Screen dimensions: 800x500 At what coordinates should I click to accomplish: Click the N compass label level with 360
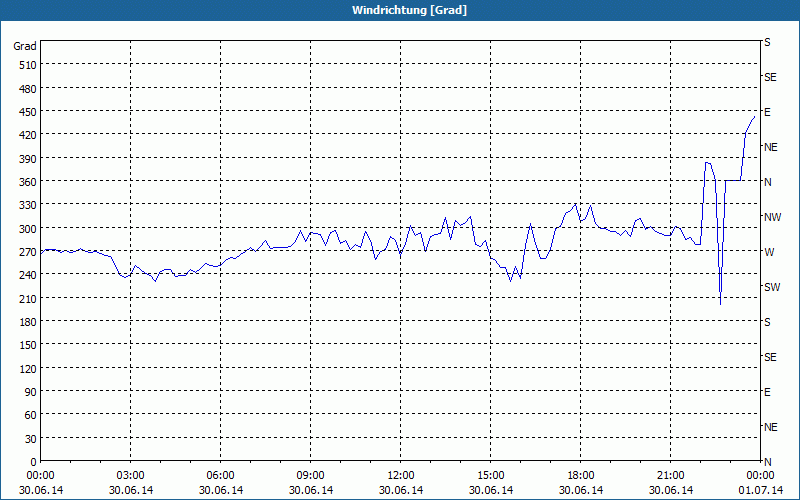pos(768,182)
